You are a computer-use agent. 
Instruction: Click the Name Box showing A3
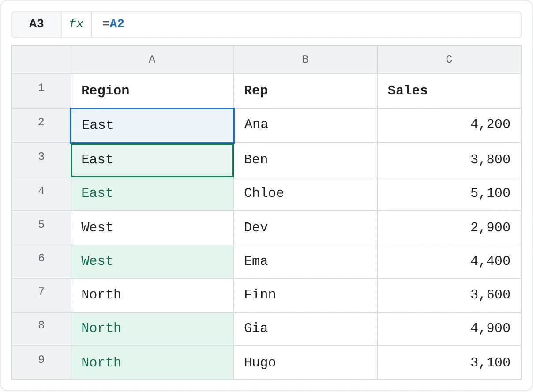point(37,24)
